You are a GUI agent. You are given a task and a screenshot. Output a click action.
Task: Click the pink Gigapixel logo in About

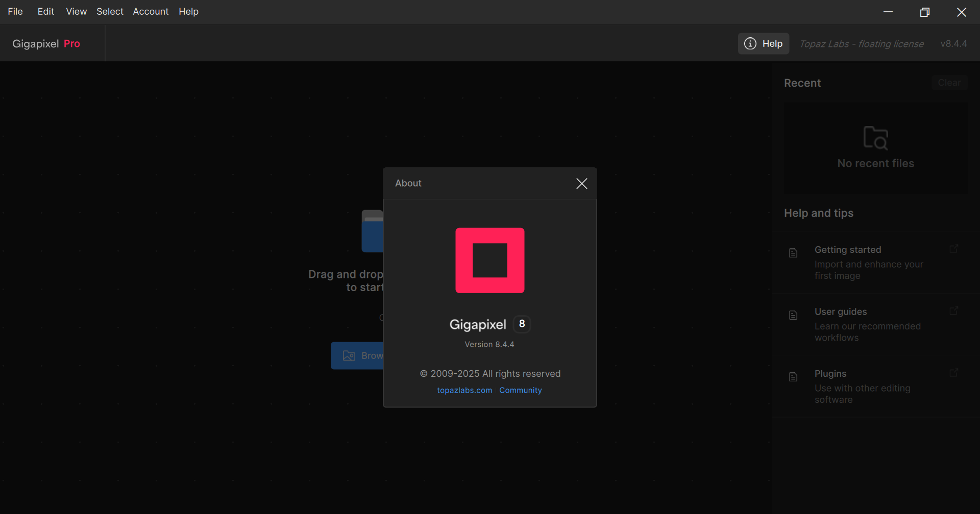pos(489,261)
